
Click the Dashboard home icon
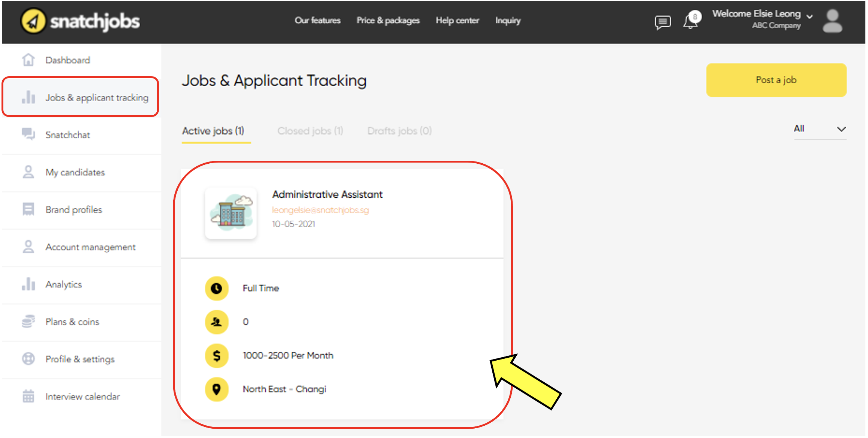[x=28, y=60]
